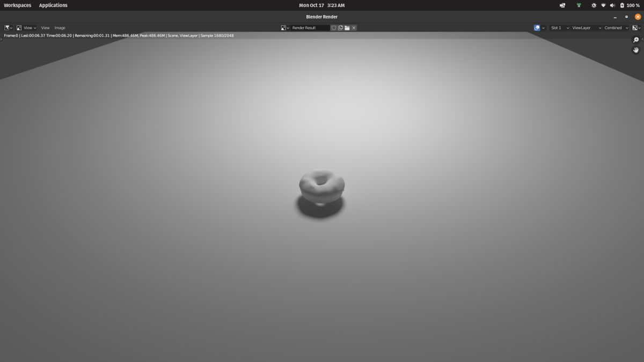This screenshot has height=362, width=644.
Task: Open the Image menu in the header
Action: pos(60,28)
